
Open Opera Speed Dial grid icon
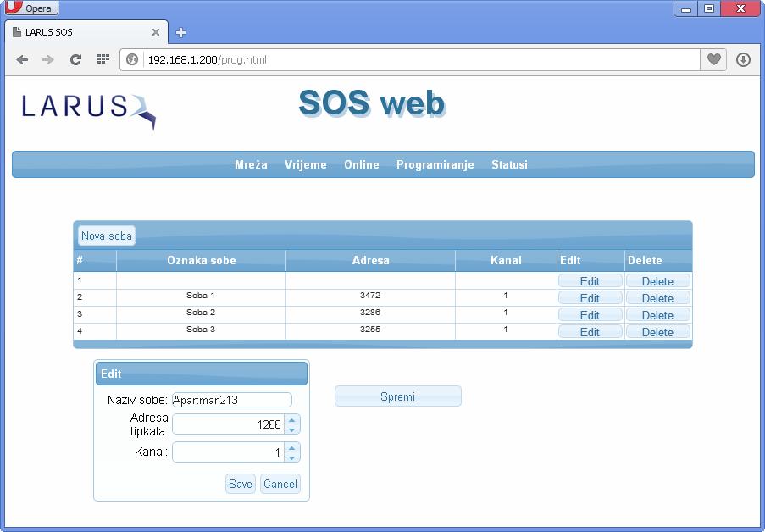point(103,59)
